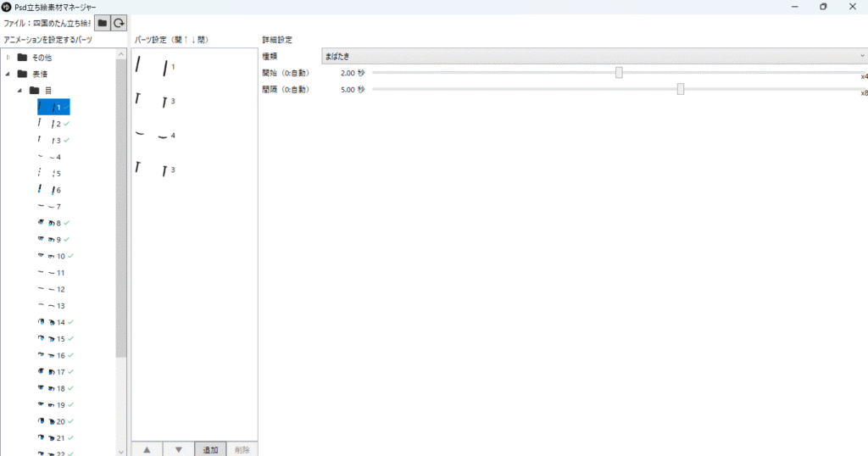
Task: Click the parts tree scrollbar down arrow
Action: point(121,451)
